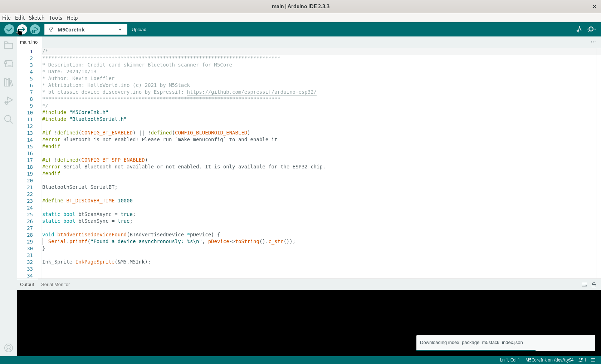Click the InkPageSprite declaration line
This screenshot has height=364, width=601.
(x=96, y=262)
